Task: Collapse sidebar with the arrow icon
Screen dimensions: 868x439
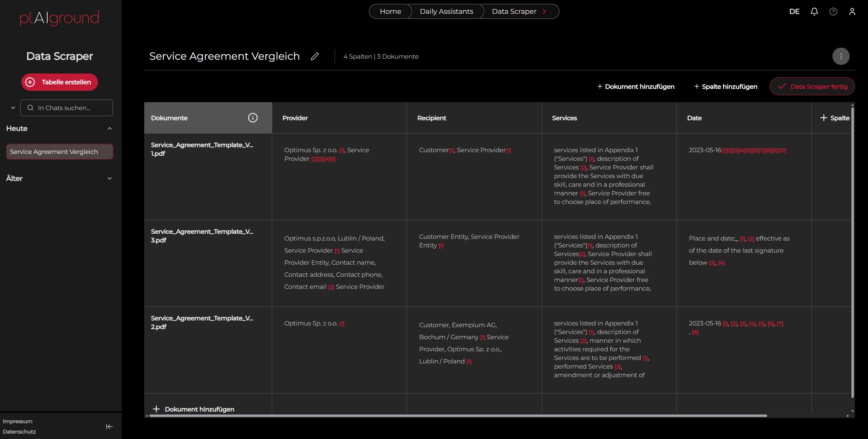Action: (x=109, y=427)
